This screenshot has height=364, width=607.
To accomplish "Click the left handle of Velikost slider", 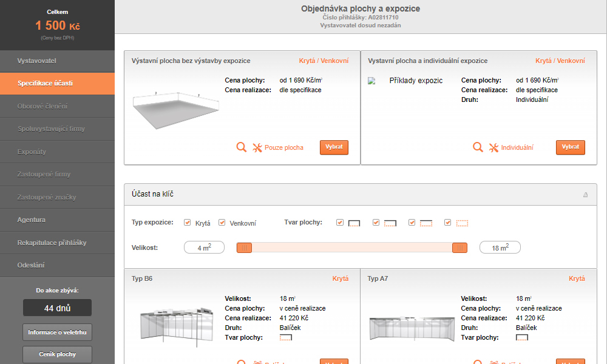I will (x=244, y=248).
